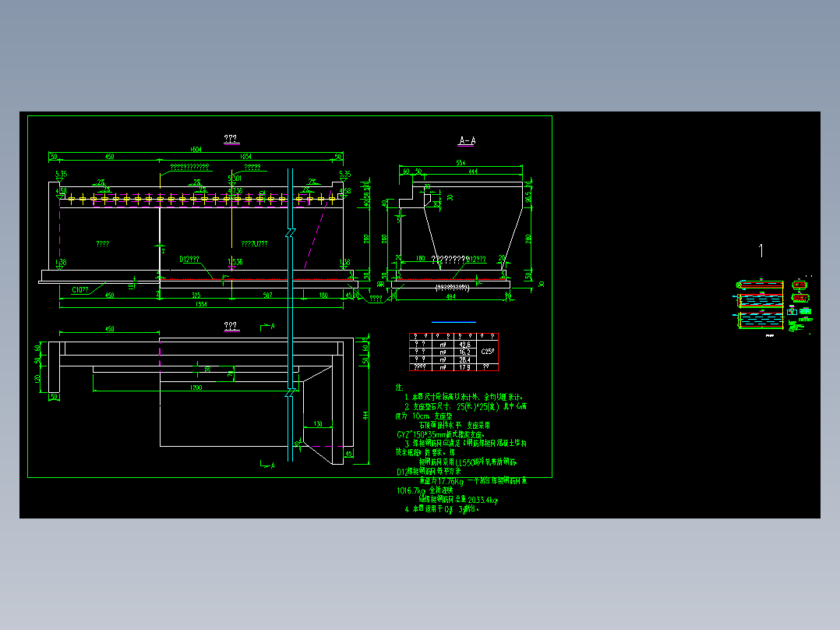
Task: Click the small drawing thumbnail at right
Action: click(774, 306)
